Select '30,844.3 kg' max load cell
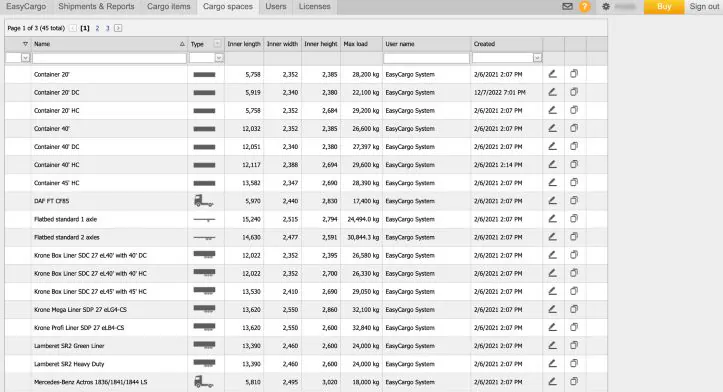 coord(363,237)
